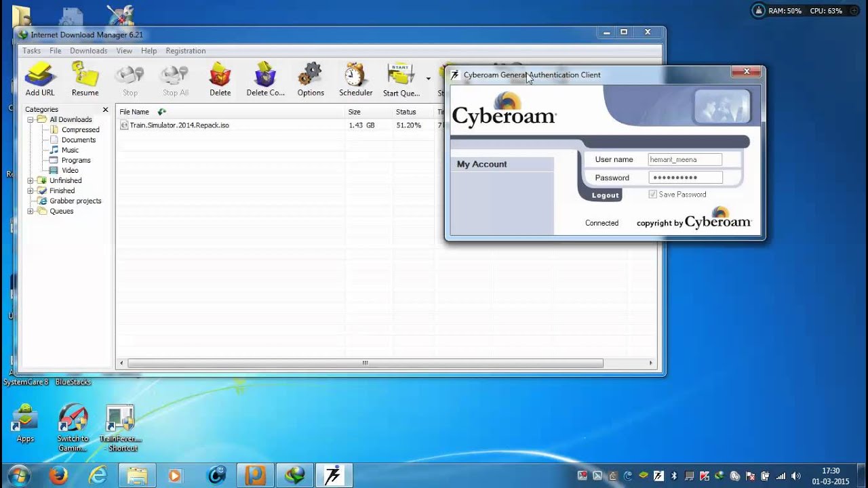
Task: Switch to Cyberoam client taskbar icon
Action: click(333, 476)
